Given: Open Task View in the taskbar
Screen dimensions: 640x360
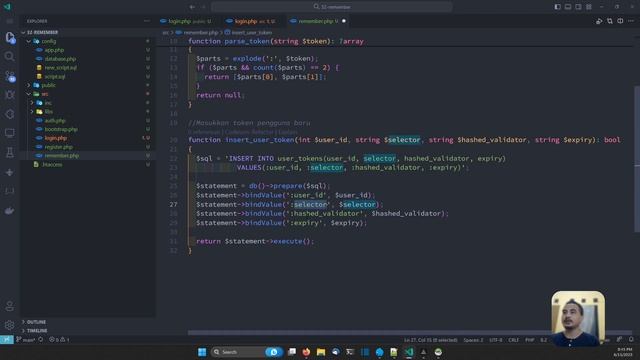Looking at the screenshot, I should point(292,352).
